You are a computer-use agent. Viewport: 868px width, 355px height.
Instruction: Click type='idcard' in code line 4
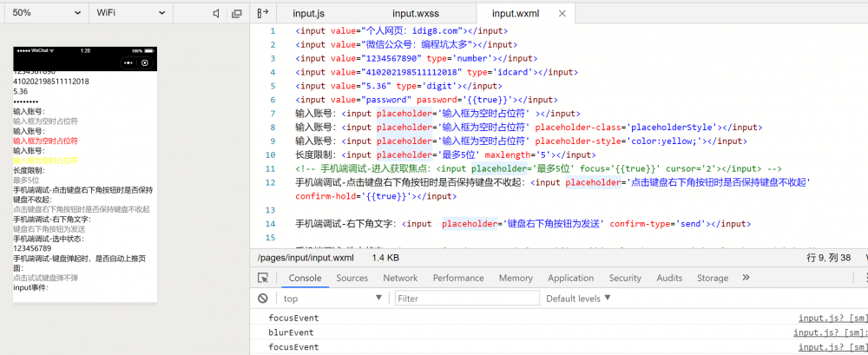tap(502, 72)
